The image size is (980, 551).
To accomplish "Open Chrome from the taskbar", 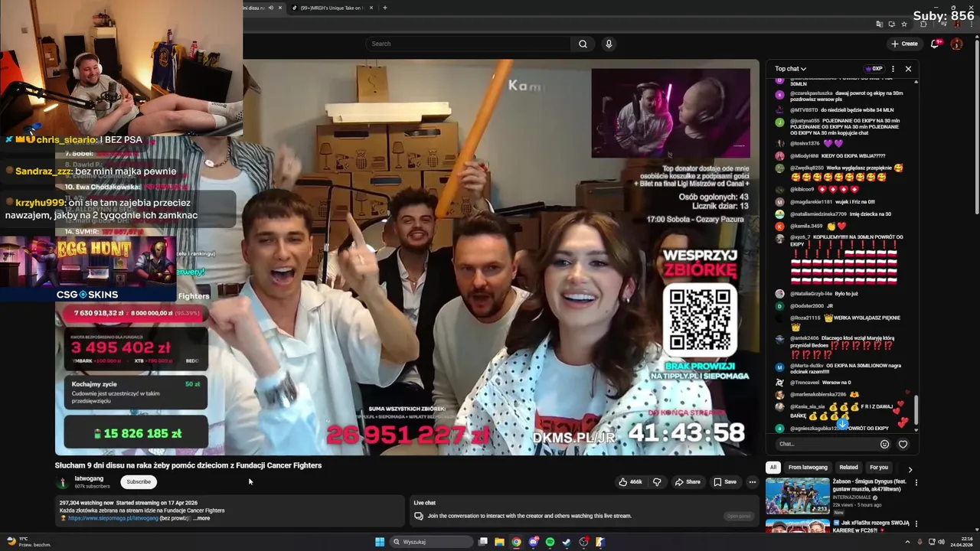I will pyautogui.click(x=516, y=542).
